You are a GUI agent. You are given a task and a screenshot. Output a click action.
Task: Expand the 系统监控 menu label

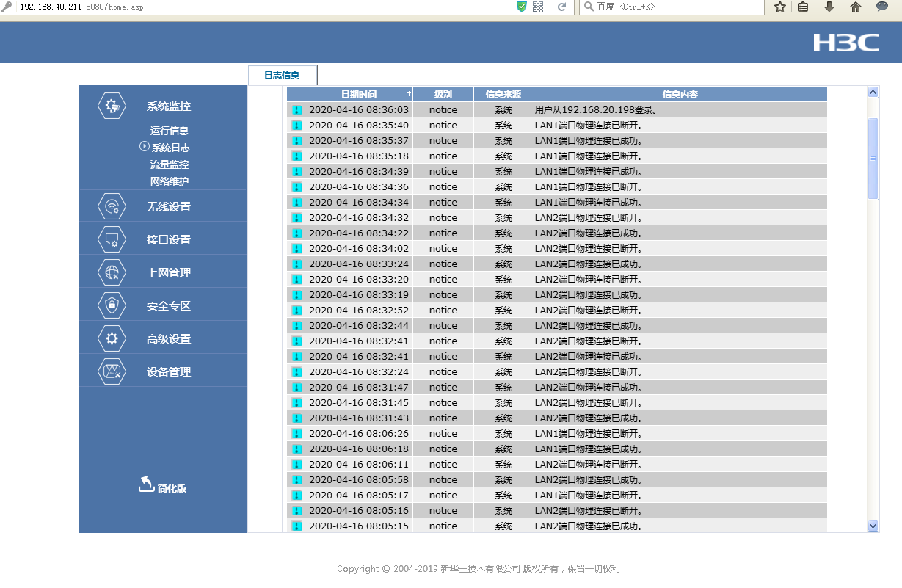(x=169, y=106)
